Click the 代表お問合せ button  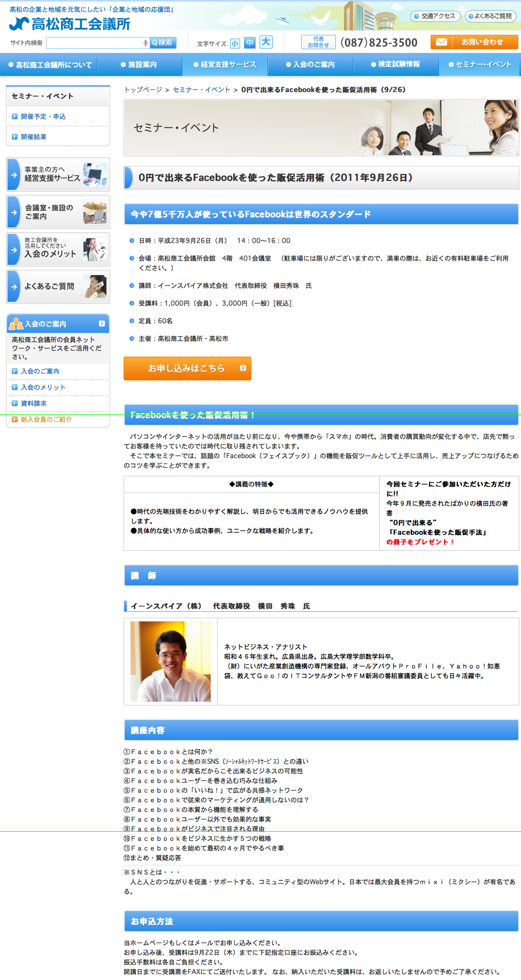318,42
